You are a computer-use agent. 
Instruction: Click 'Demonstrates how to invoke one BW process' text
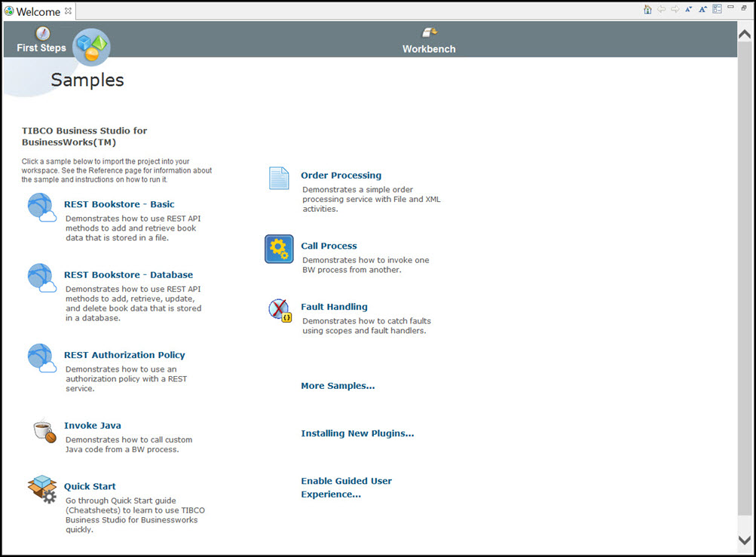click(366, 265)
